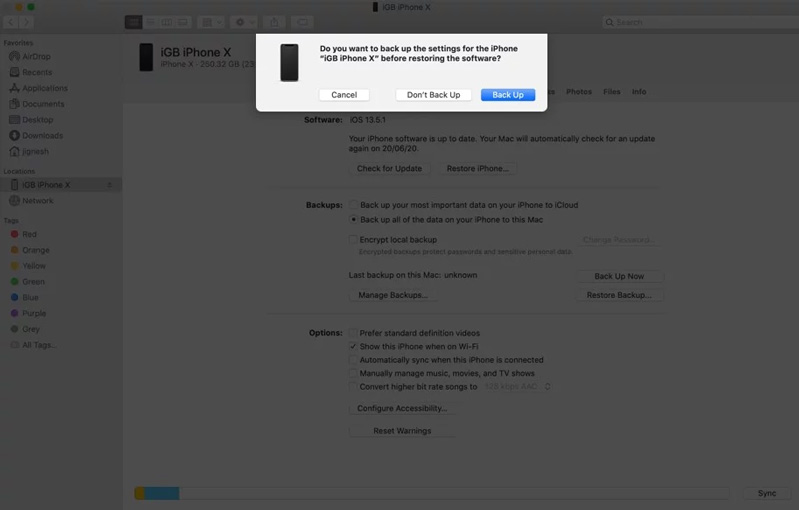Click Restore iPhone button
The image size is (799, 510).
477,168
